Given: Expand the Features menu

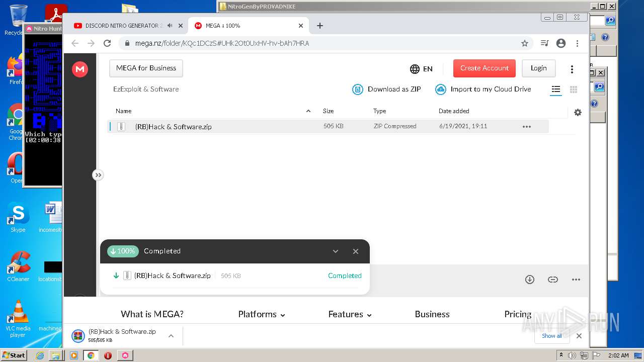Looking at the screenshot, I should click(350, 314).
